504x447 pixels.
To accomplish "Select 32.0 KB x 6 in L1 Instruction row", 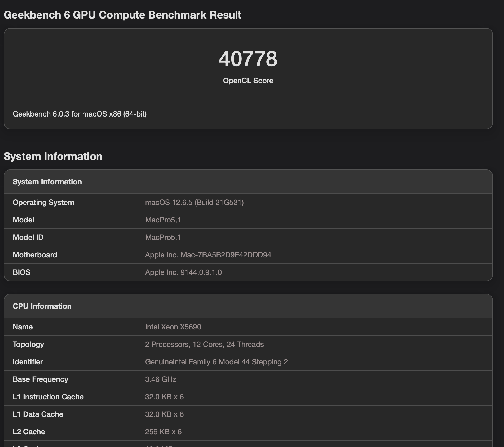I will [x=164, y=397].
